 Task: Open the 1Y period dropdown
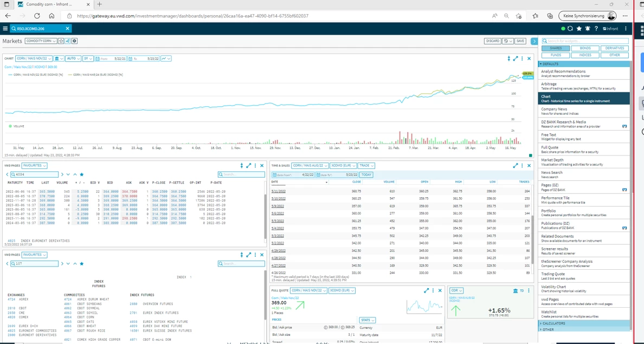(87, 59)
